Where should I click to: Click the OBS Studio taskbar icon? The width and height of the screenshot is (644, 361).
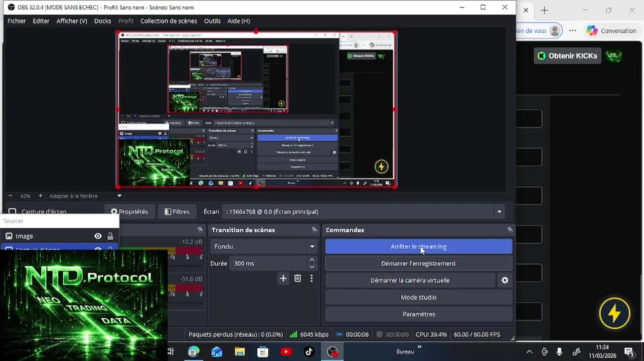(332, 351)
